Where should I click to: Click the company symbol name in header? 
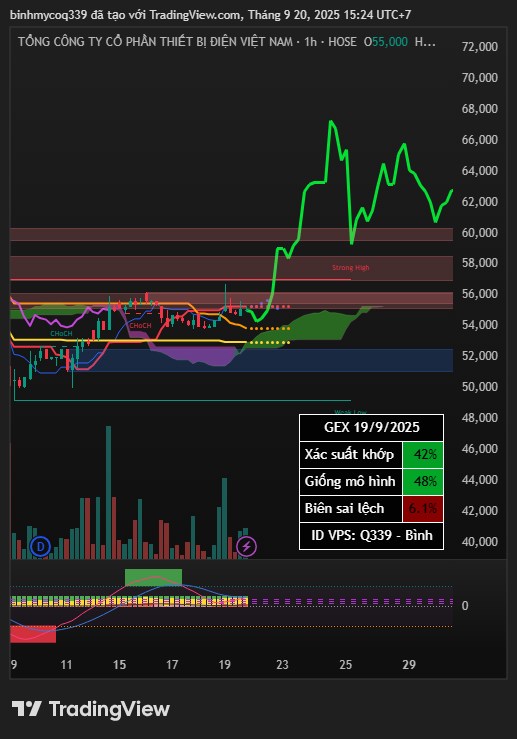(x=156, y=42)
